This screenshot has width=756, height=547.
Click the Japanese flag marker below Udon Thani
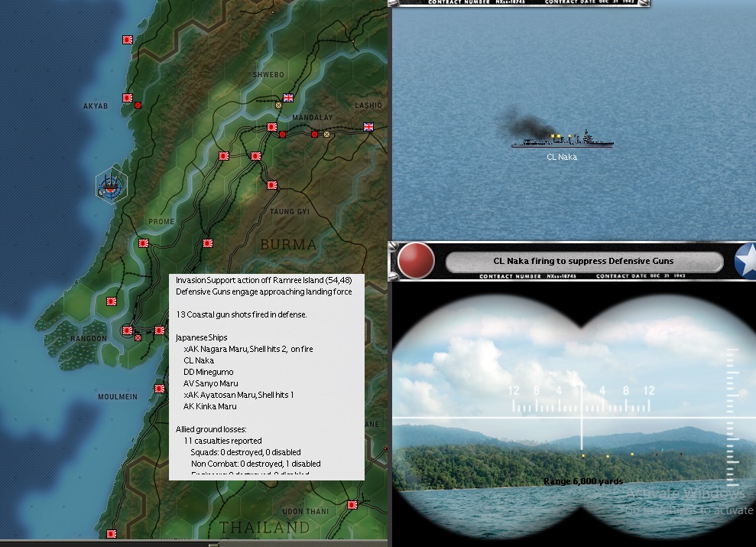coord(352,505)
